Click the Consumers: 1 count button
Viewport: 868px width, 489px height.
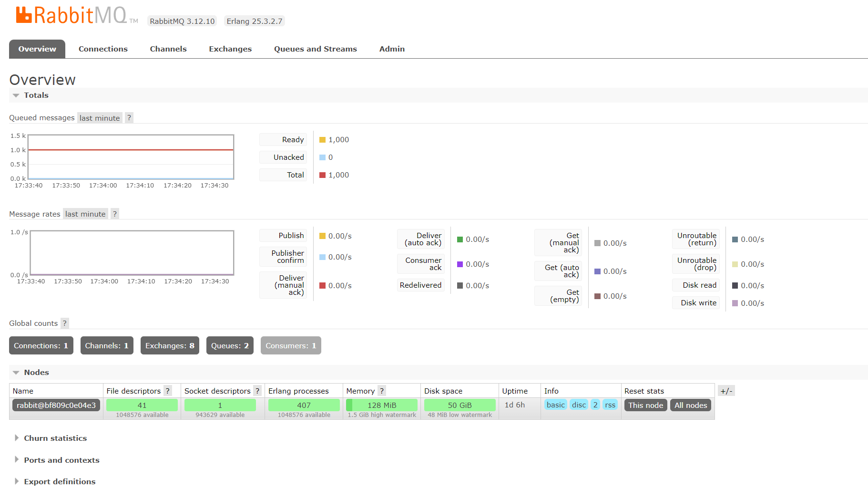(x=291, y=346)
